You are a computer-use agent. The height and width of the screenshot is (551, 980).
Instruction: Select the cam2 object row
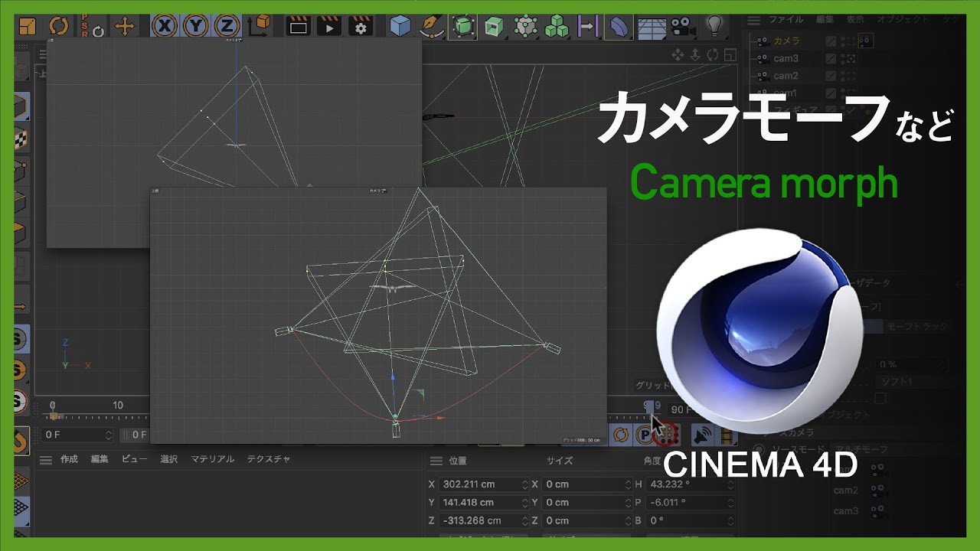pos(786,76)
